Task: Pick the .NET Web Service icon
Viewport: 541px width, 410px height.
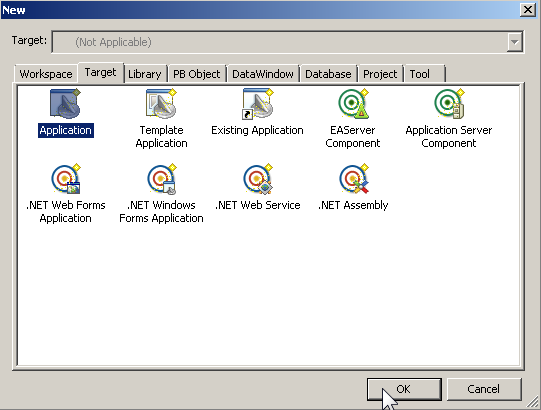Action: pyautogui.click(x=258, y=179)
